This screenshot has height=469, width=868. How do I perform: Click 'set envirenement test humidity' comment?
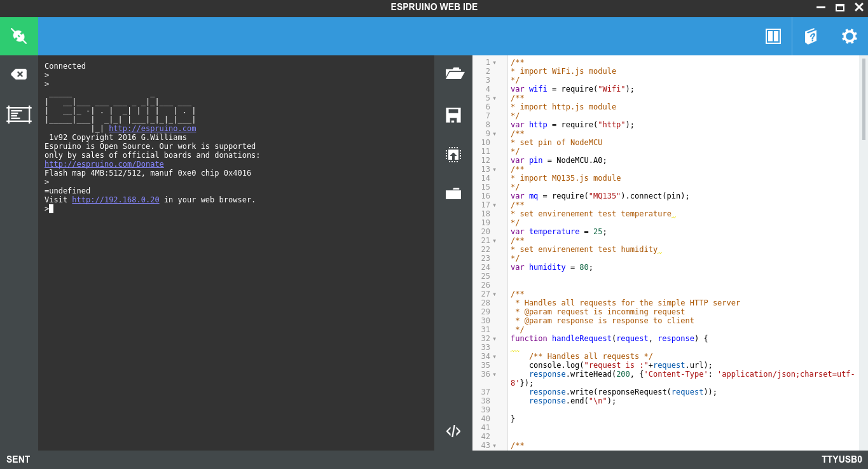584,249
